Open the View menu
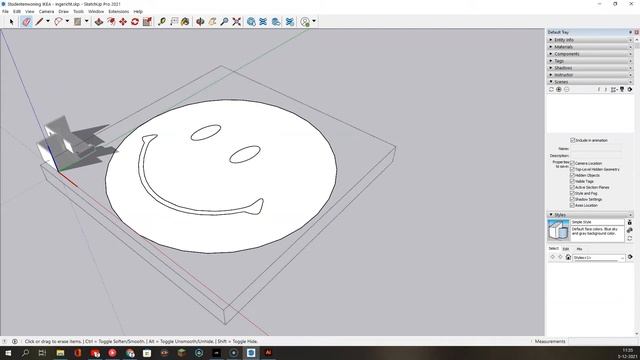Screen dimensions: 640x360 click(x=30, y=11)
